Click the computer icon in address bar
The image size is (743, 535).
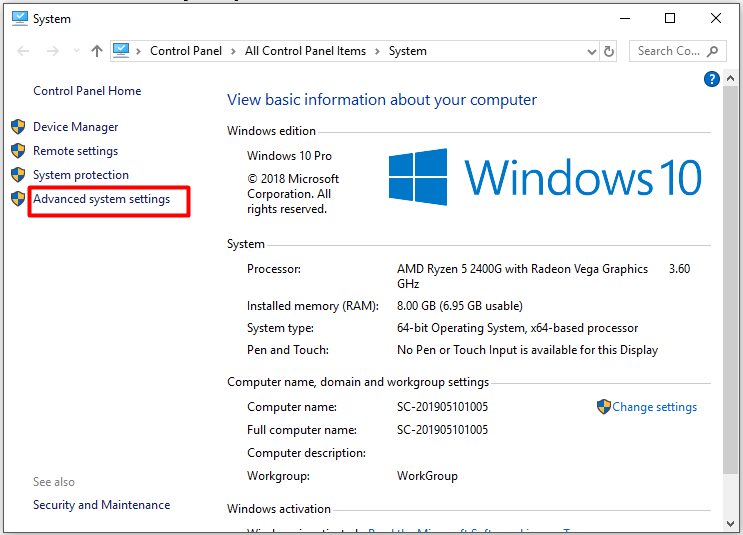(121, 50)
